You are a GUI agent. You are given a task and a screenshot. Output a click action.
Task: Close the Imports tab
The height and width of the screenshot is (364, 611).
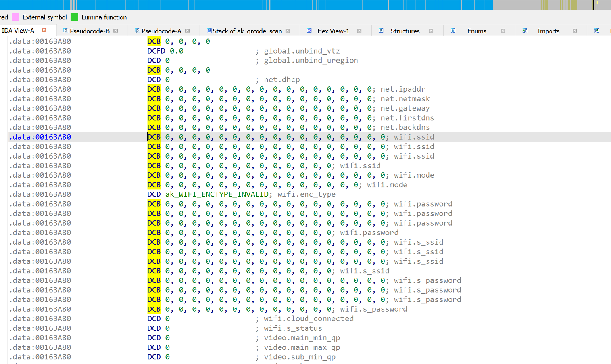(x=574, y=31)
